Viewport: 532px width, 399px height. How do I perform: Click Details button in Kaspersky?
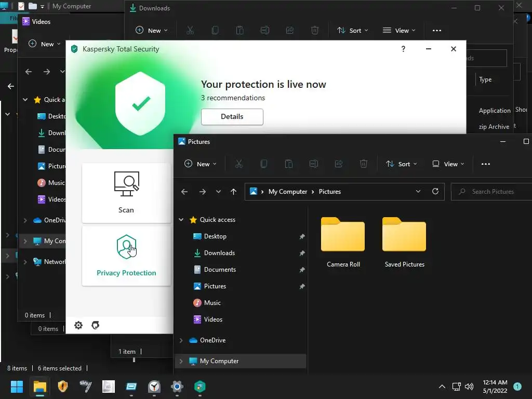[x=232, y=117]
